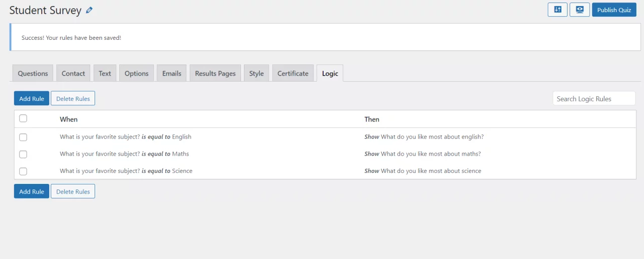Click the sort arrows icon button
The width and height of the screenshot is (644, 259).
557,10
